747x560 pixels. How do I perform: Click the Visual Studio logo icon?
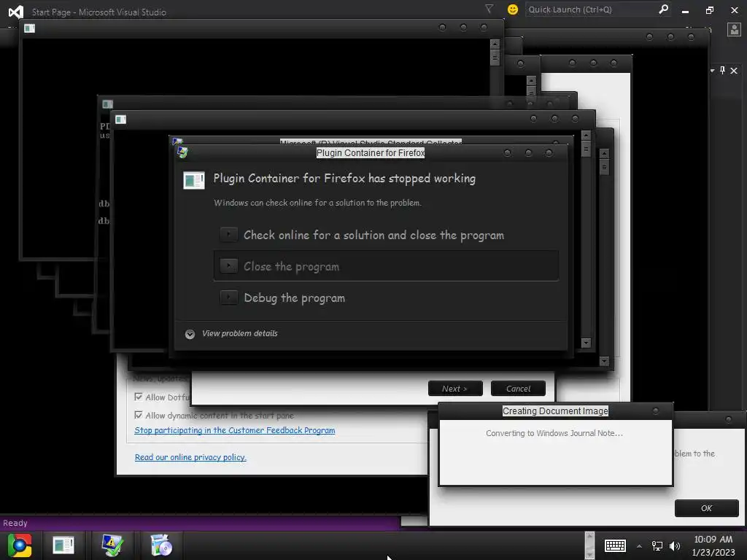16,12
